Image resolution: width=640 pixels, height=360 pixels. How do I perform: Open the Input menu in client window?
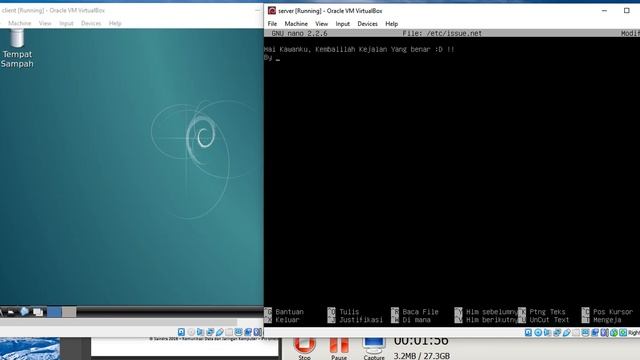point(66,23)
